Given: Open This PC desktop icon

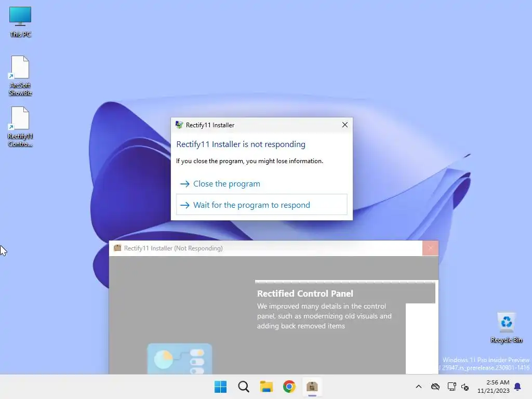Looking at the screenshot, I should (x=20, y=22).
